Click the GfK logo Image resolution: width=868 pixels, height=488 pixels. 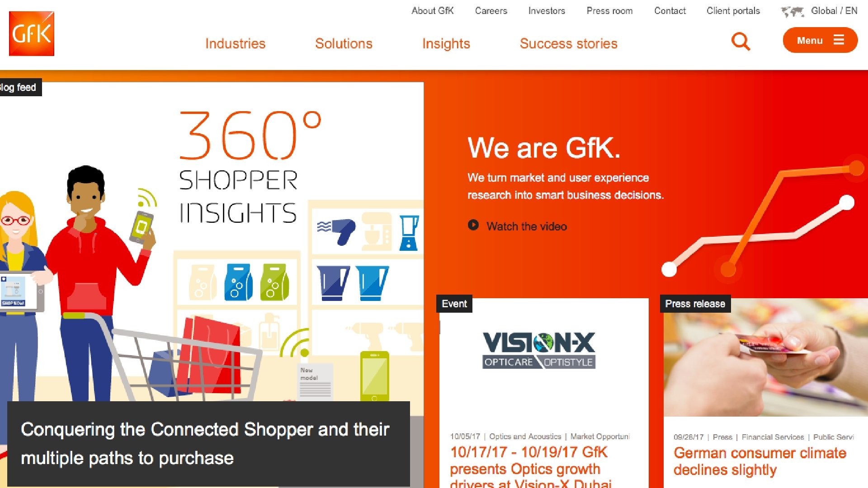pos(32,33)
